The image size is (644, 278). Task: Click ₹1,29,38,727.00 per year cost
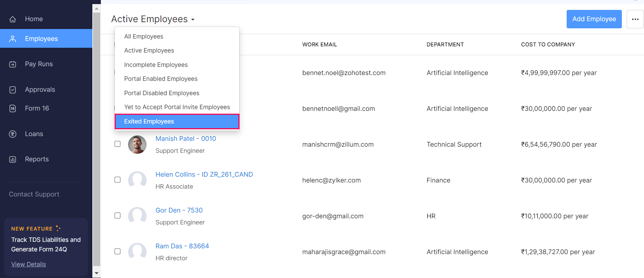tap(558, 252)
